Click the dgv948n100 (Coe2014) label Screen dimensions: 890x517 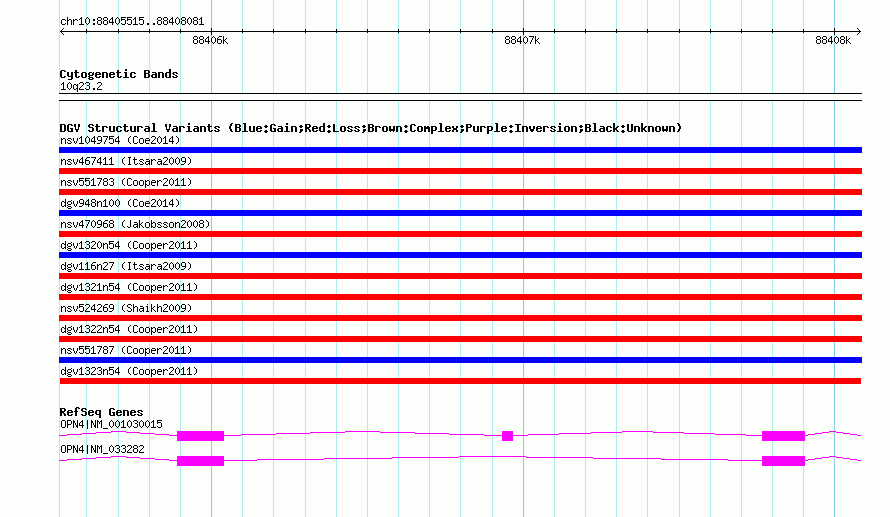pos(120,203)
